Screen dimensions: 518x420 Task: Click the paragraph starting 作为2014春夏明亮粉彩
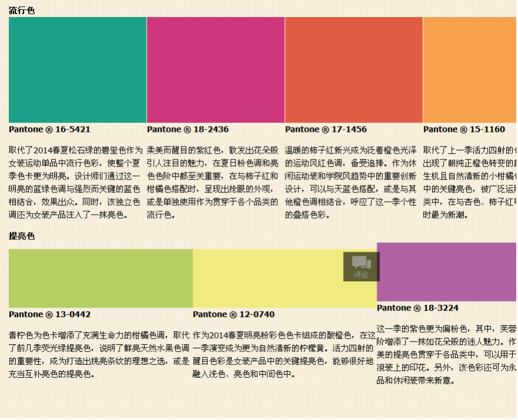tap(284, 355)
